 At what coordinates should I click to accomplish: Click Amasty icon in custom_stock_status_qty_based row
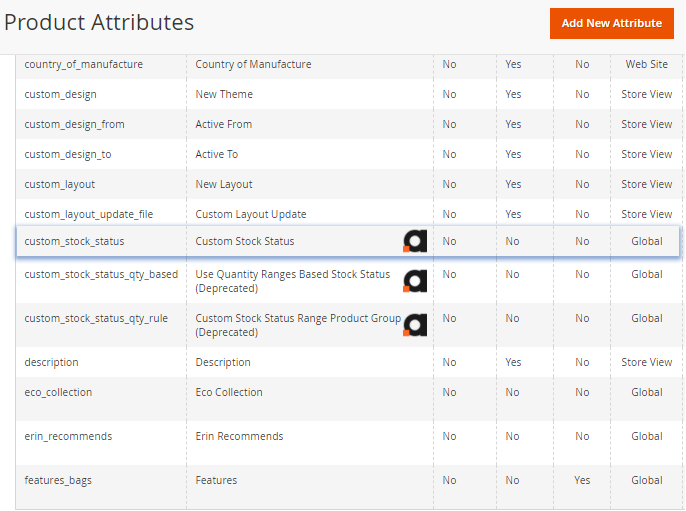[x=415, y=281]
